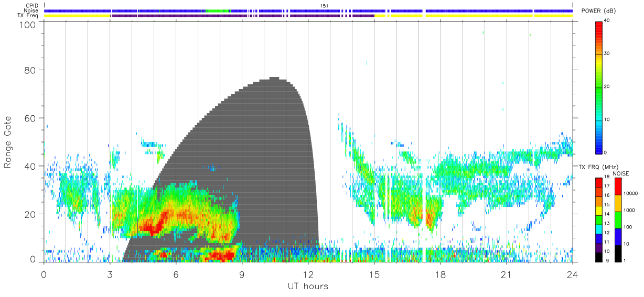Click the NOISE legend title
Viewport: 644px width, 297px height.
(622, 173)
